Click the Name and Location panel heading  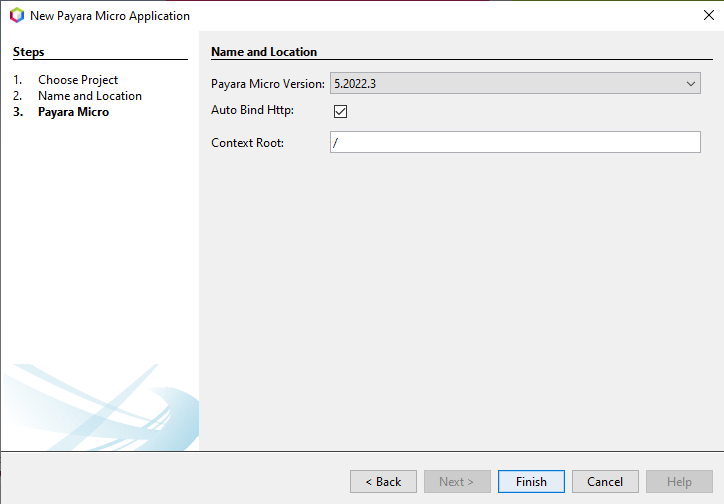click(264, 52)
